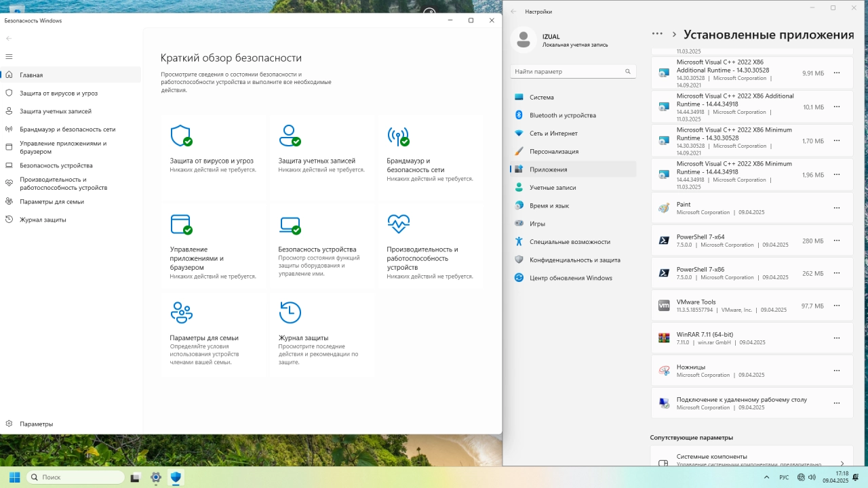Screen dimensions: 868x488
Task: Open the device performance heart tile icon
Action: (398, 223)
